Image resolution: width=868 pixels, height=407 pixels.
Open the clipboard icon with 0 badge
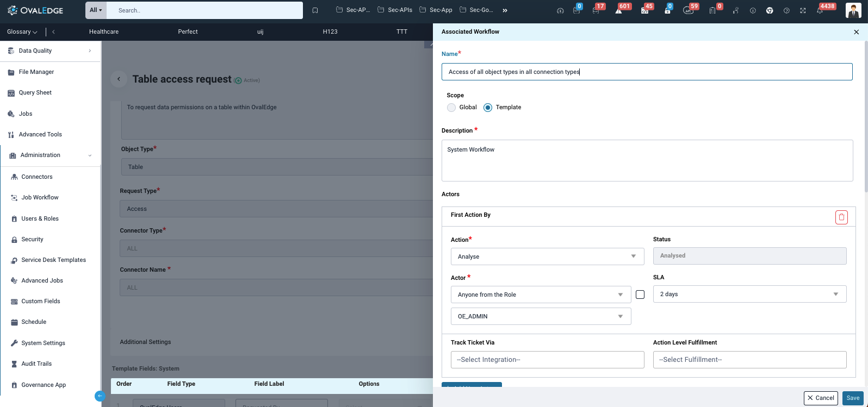point(714,10)
